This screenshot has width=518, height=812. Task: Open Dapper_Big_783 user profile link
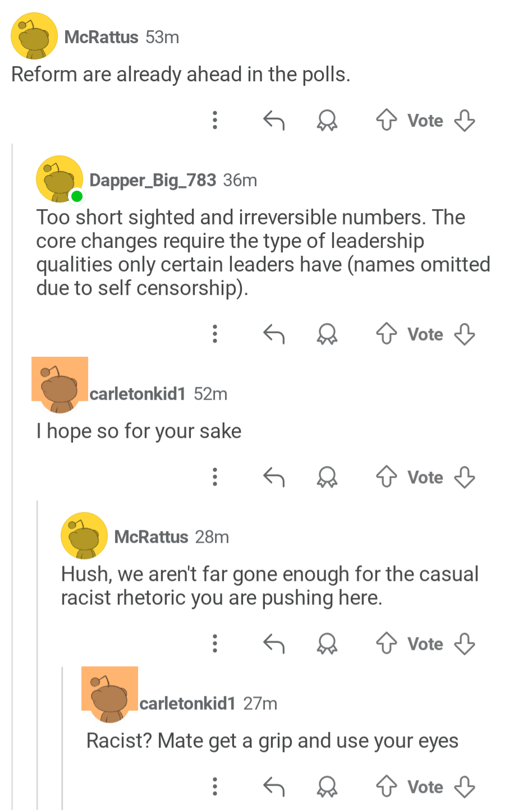(153, 180)
